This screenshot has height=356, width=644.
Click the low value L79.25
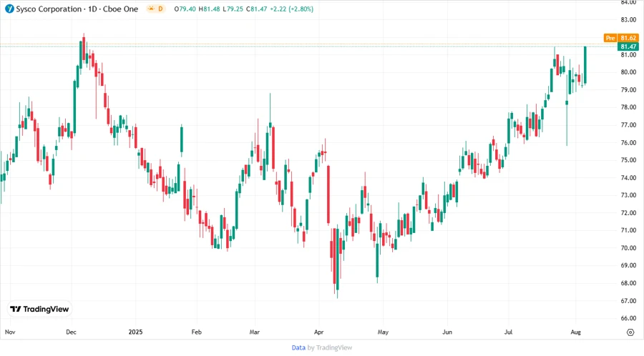[233, 9]
